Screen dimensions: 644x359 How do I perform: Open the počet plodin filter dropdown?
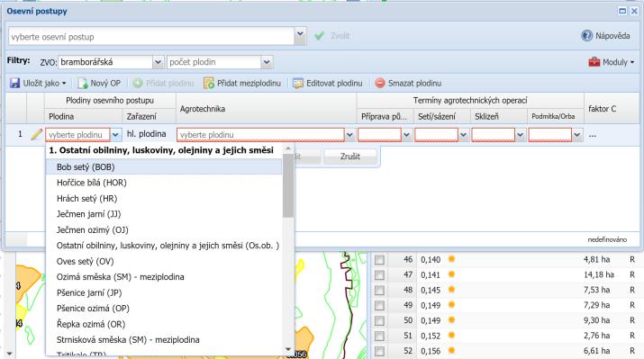pyautogui.click(x=267, y=62)
